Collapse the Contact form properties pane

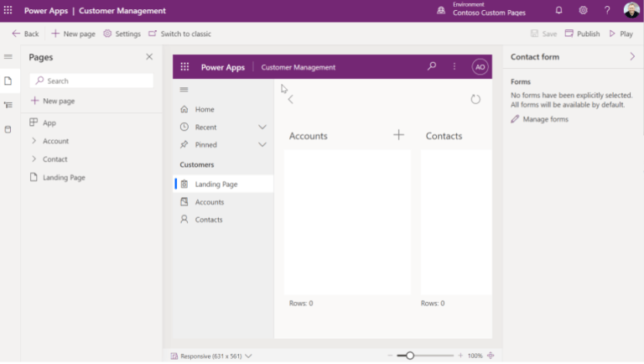[x=632, y=57]
